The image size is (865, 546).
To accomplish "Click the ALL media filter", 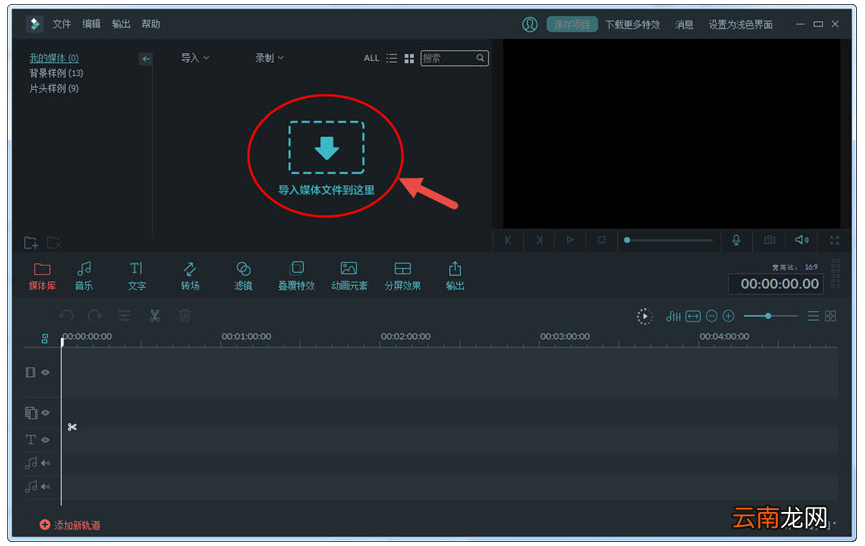I will coord(371,58).
